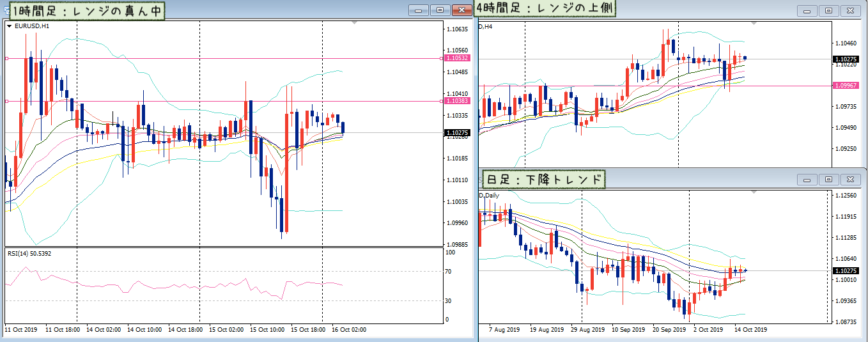The height and width of the screenshot is (342, 868).
Task: Click the RSI 70 level on the indicator scale
Action: 449,272
